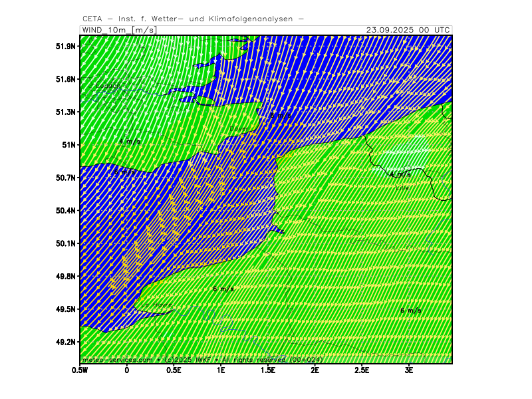Click the 51.6N latitude axis label

[x=65, y=79]
